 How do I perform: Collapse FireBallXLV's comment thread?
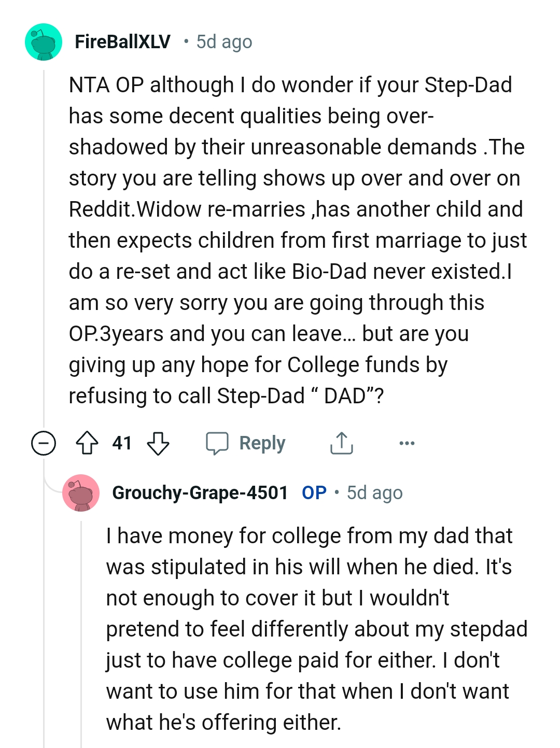tap(44, 443)
